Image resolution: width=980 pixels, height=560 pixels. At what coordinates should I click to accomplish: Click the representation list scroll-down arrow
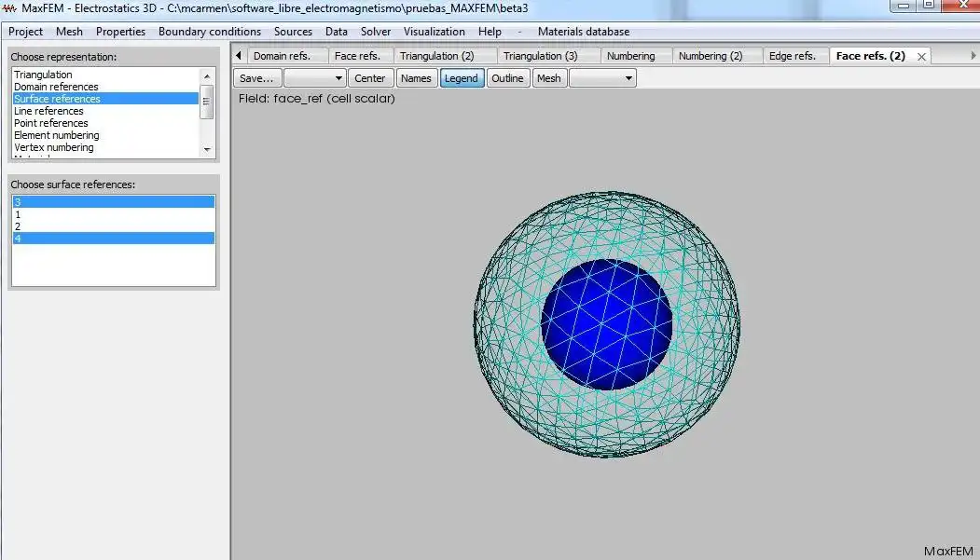[x=207, y=149]
